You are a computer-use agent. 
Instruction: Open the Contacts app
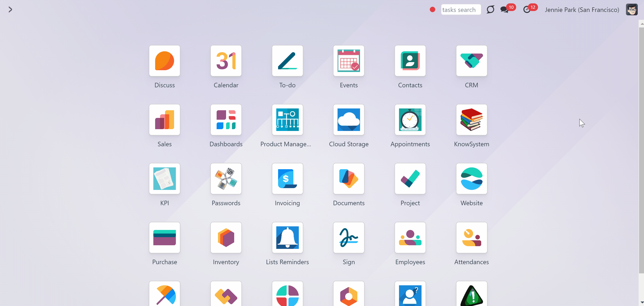coord(410,61)
